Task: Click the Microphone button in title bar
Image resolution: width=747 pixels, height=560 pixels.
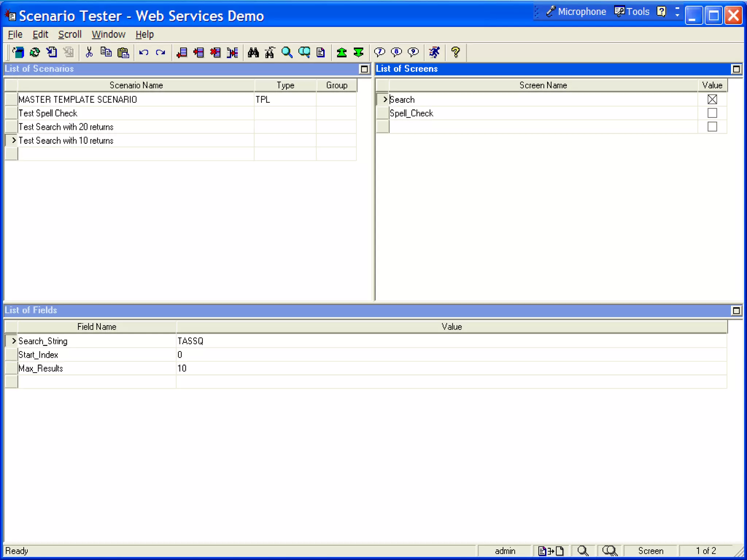Action: point(576,12)
